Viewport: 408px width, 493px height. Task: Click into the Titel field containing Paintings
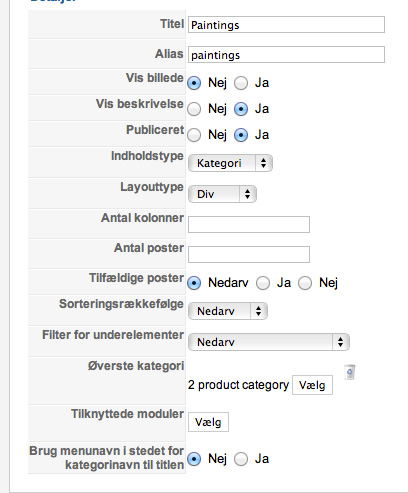coord(286,25)
